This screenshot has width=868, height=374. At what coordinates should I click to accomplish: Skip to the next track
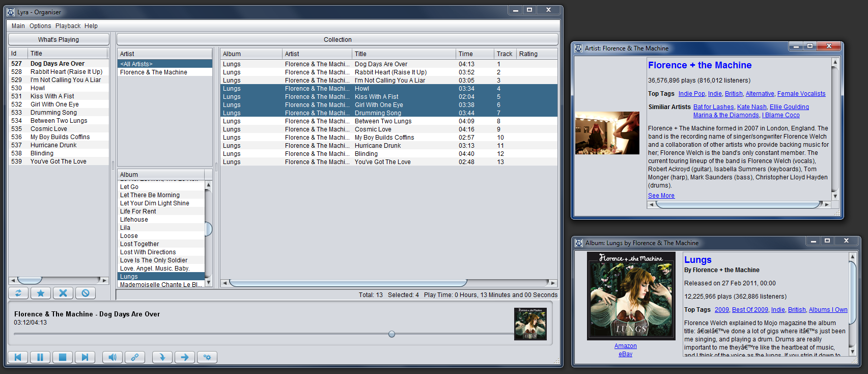point(85,357)
